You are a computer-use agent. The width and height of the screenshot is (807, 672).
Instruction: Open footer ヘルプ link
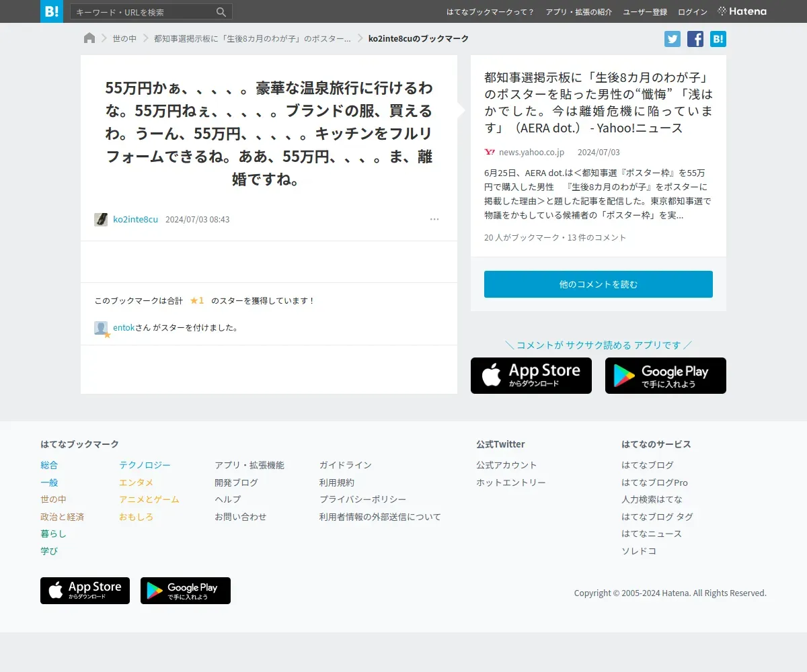227,499
